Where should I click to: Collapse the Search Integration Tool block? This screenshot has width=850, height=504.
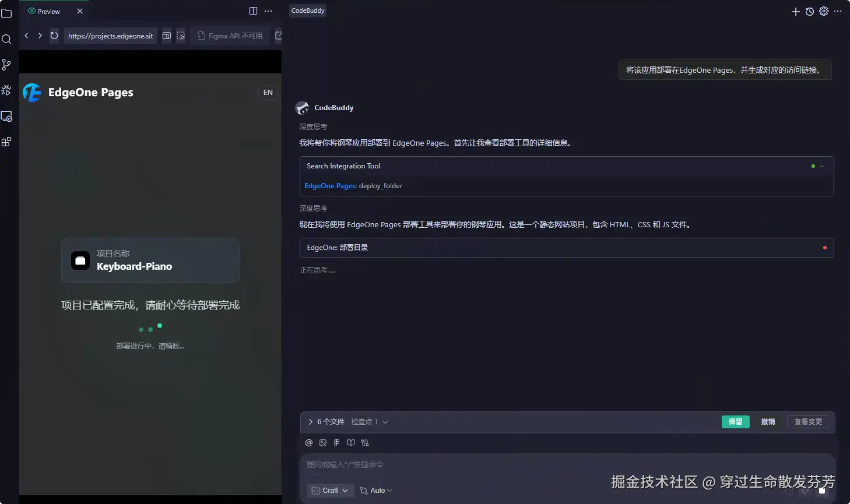pos(822,166)
